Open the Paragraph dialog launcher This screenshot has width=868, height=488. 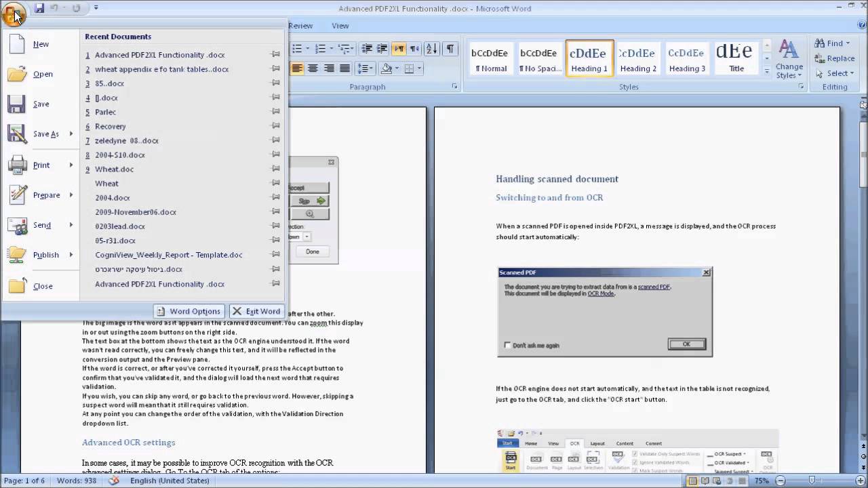454,87
